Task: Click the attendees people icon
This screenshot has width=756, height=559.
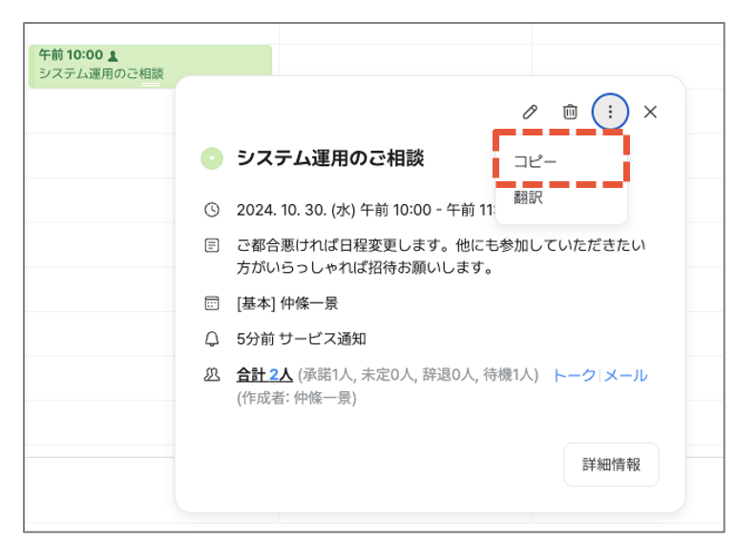Action: pyautogui.click(x=212, y=375)
